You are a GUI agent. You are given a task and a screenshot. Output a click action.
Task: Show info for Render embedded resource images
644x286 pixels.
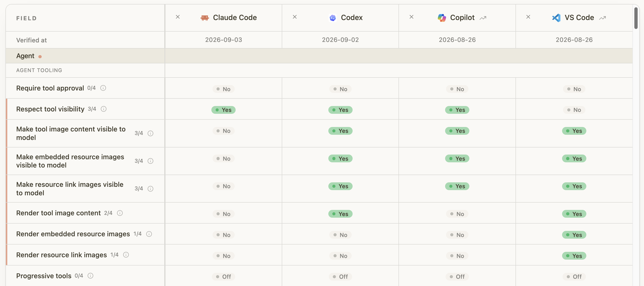click(x=149, y=234)
